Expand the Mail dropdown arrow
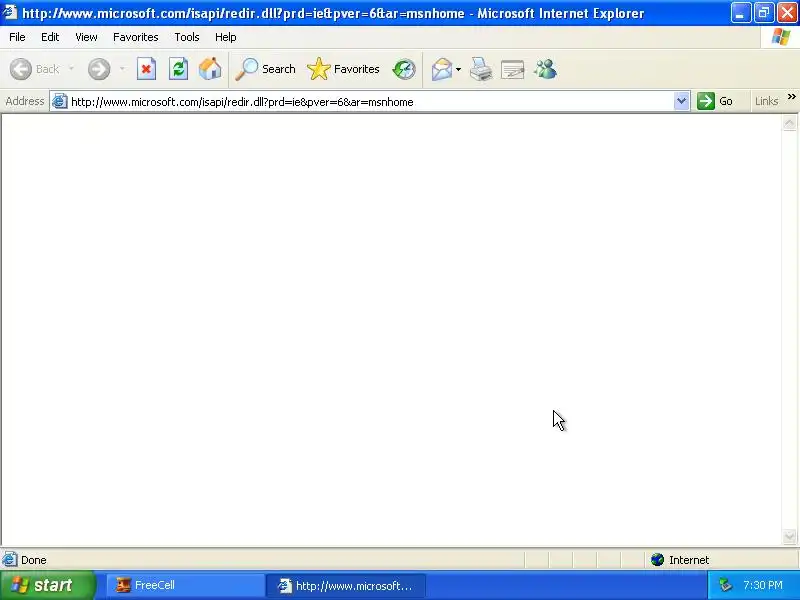The height and width of the screenshot is (600, 800). tap(458, 69)
